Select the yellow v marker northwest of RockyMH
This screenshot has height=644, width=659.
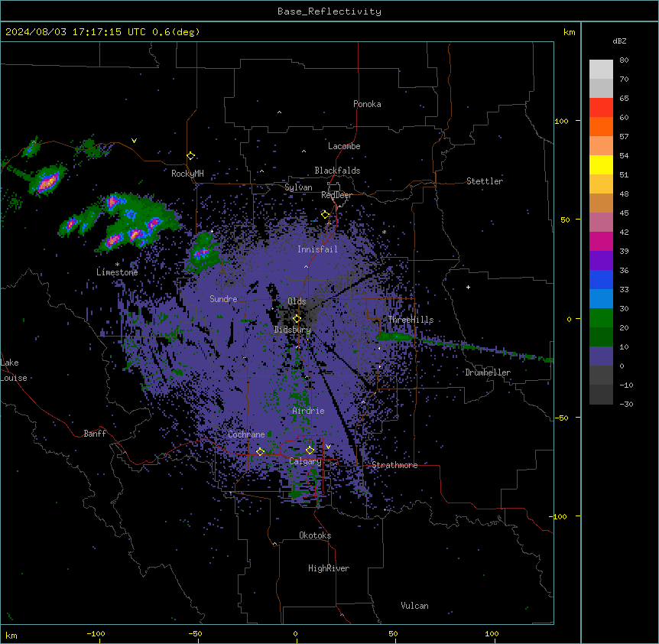[134, 141]
